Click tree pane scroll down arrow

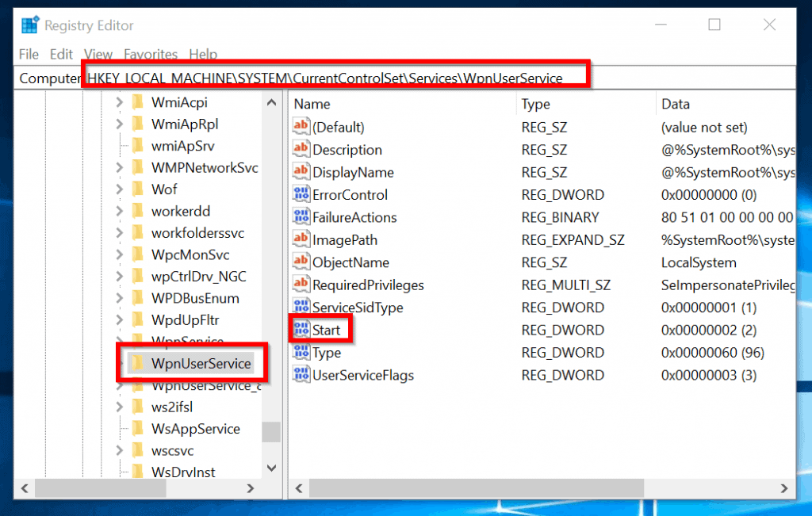[271, 468]
